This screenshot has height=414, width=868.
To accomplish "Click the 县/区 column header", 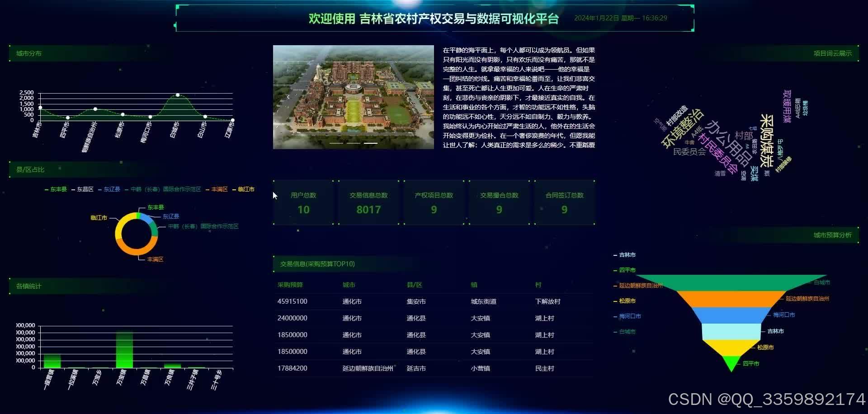I will (415, 285).
